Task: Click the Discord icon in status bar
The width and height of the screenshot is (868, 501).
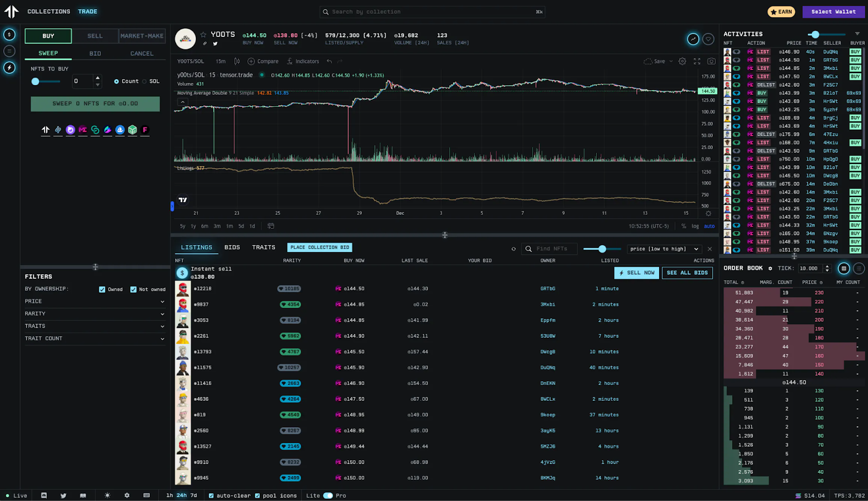Action: (44, 496)
